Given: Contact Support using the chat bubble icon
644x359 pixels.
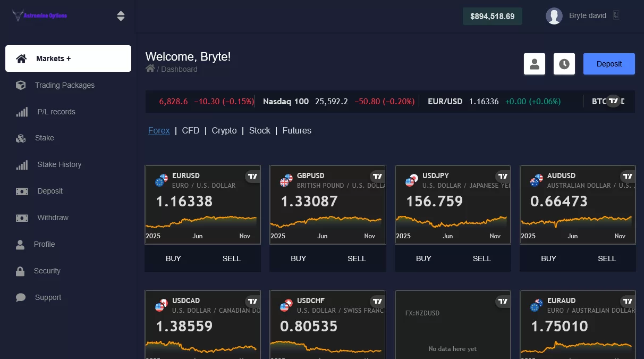Looking at the screenshot, I should [22, 297].
